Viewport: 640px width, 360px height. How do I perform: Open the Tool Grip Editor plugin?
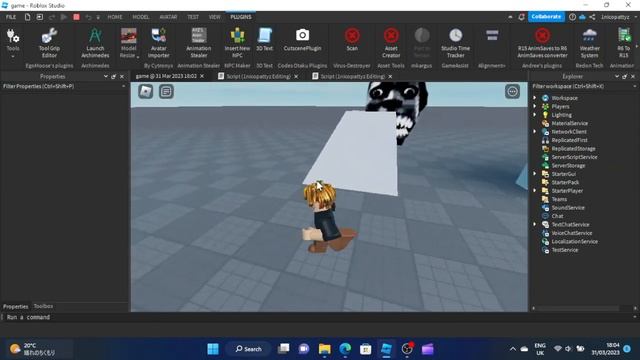click(49, 43)
